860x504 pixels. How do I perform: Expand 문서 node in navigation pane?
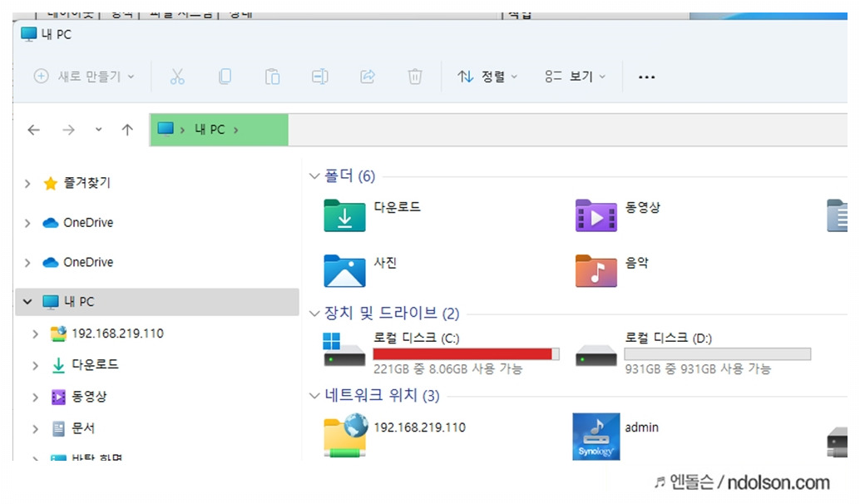[x=36, y=429]
